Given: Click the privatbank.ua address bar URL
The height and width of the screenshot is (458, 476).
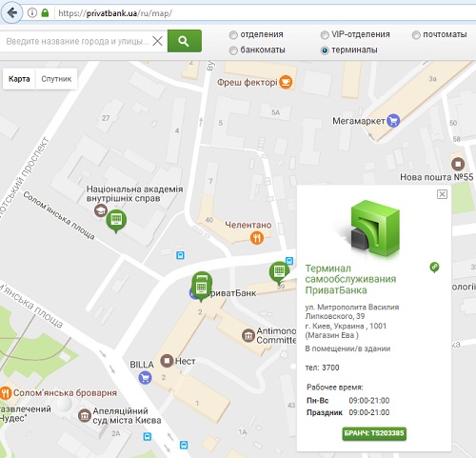Looking at the screenshot, I should pos(115,13).
